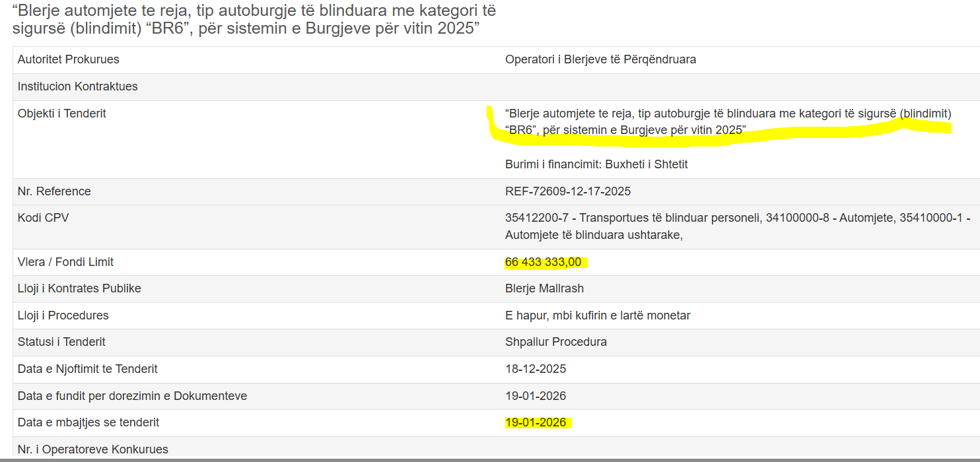This screenshot has height=462, width=980.
Task: Click the highlighted tender object text in table
Action: pyautogui.click(x=728, y=121)
